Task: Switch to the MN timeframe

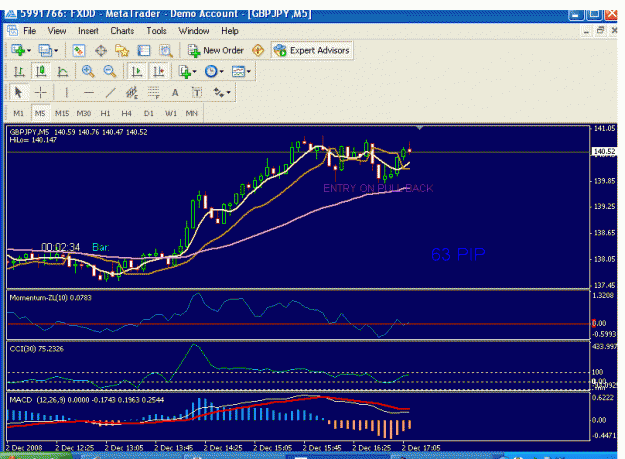Action: pos(192,114)
